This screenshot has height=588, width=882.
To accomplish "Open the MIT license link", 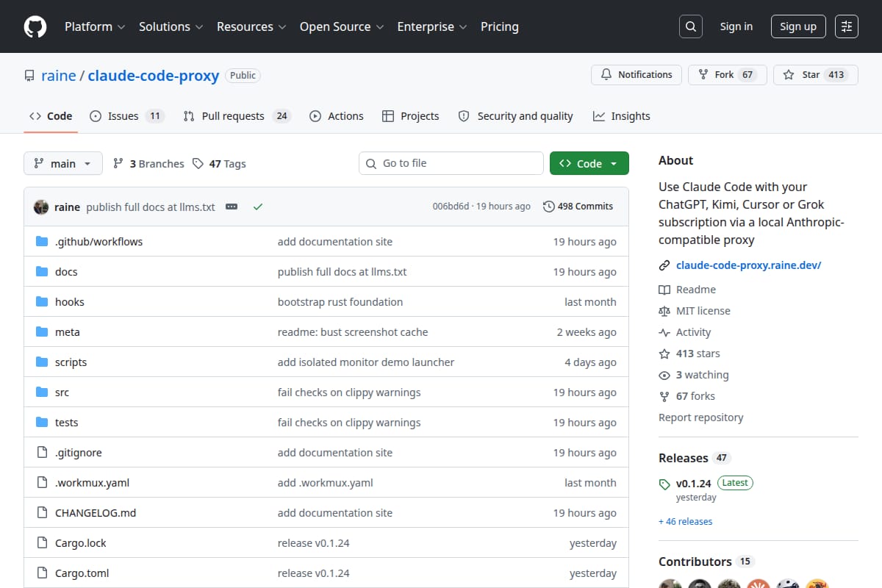I will point(695,311).
